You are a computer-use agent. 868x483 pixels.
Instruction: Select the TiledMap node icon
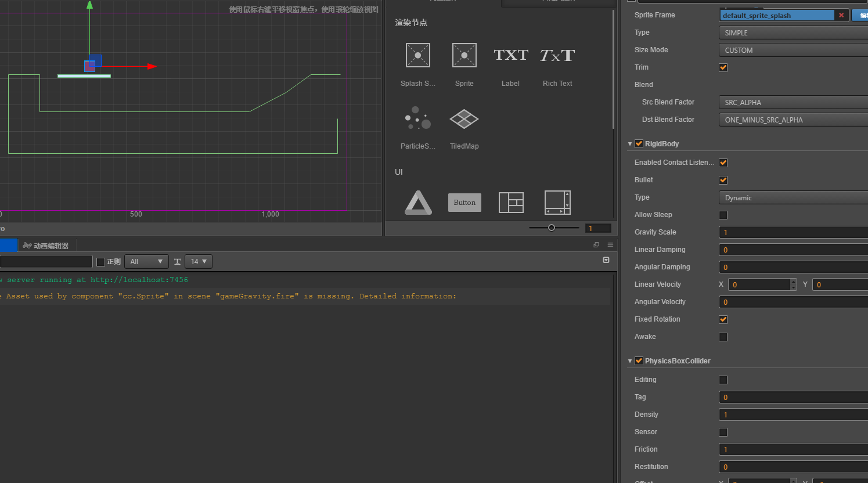click(x=464, y=118)
